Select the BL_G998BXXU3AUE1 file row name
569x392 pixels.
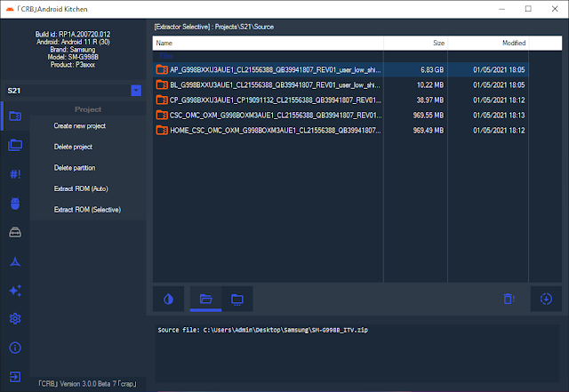(275, 85)
